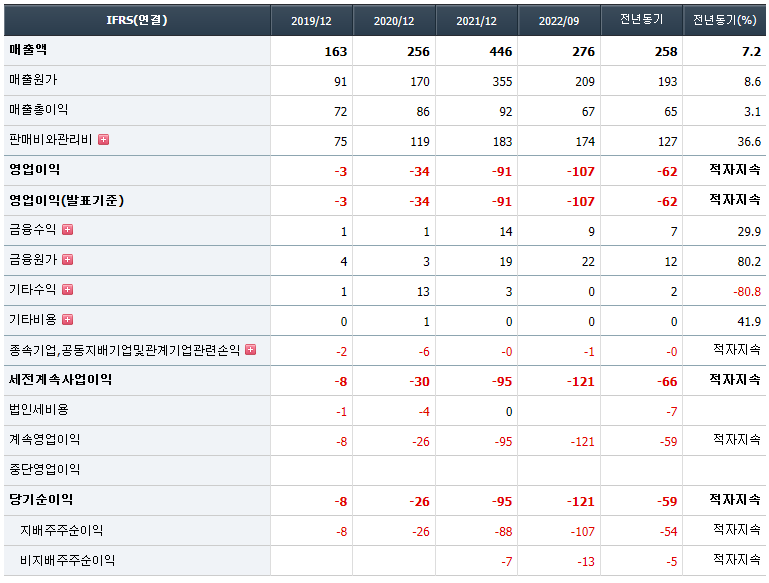Click 매출액 value 163 for 2019/12
The height and width of the screenshot is (583, 769).
click(336, 51)
